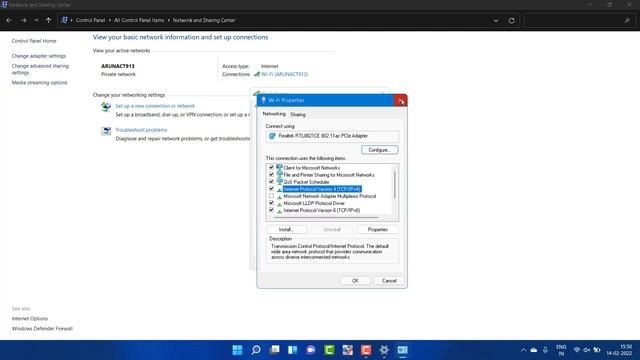Toggle Client for Microsoft Networks checkbox
Screen dimensions: 640x360
coord(271,167)
